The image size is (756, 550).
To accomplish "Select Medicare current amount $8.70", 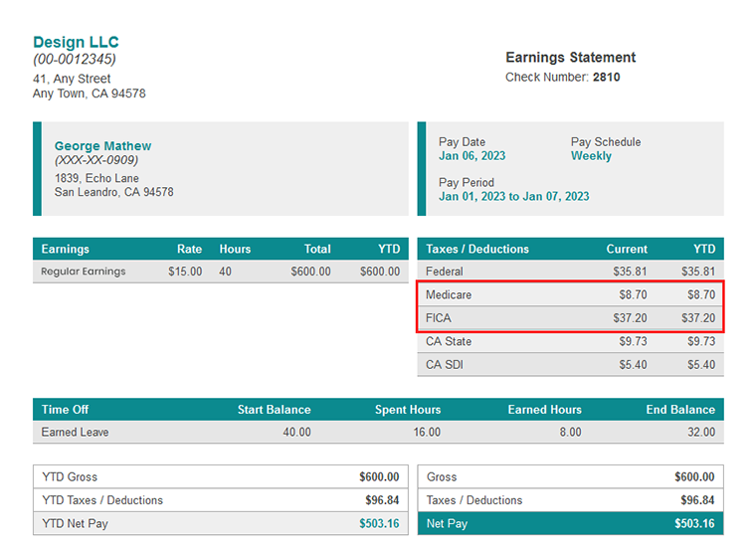I will 633,294.
